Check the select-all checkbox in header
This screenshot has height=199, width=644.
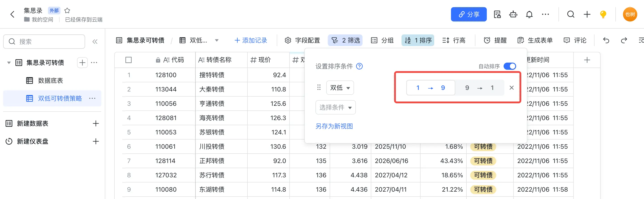click(129, 60)
